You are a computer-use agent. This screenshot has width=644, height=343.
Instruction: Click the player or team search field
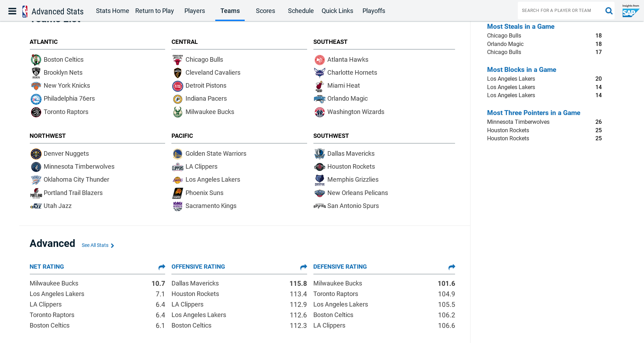[561, 11]
